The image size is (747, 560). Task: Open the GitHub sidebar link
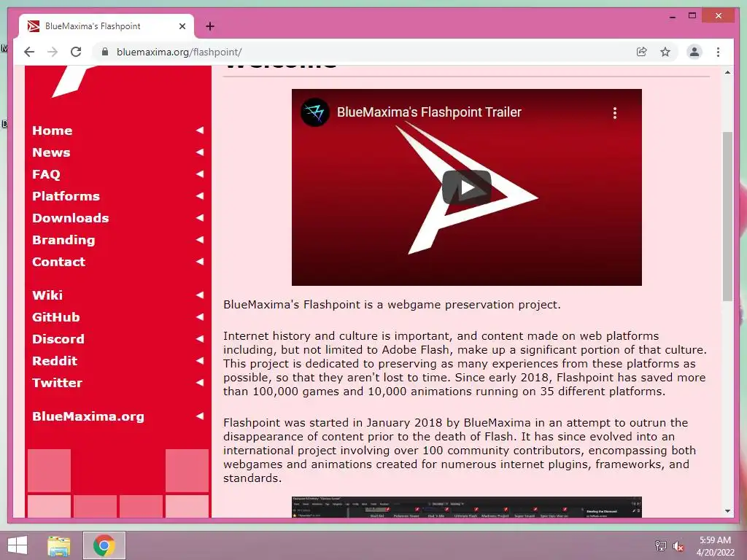pyautogui.click(x=56, y=317)
